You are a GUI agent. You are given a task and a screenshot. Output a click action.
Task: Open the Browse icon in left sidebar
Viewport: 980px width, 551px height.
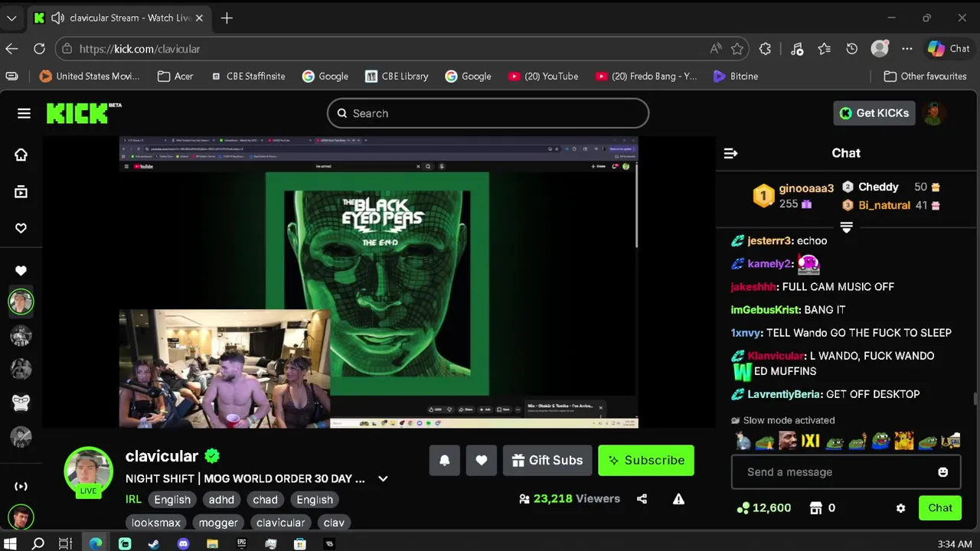pos(21,191)
